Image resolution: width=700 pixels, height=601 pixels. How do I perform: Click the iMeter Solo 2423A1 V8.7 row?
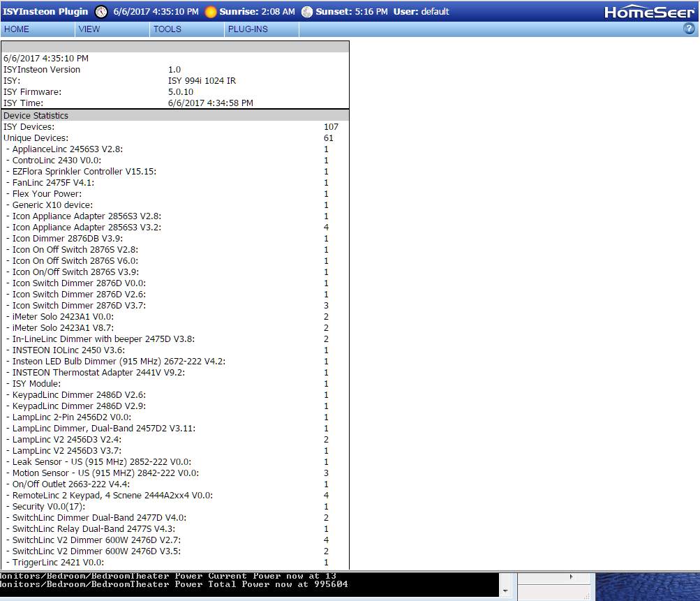click(x=175, y=328)
